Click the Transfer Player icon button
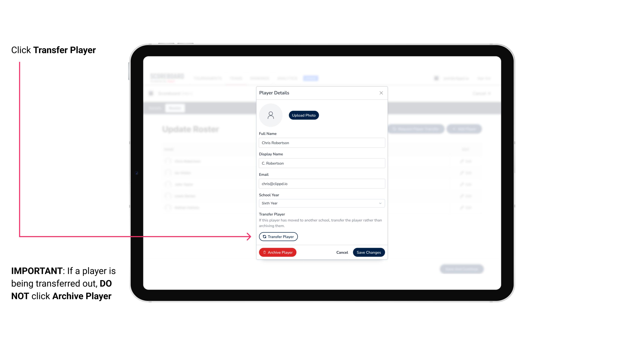Image resolution: width=644 pixels, height=346 pixels. click(x=278, y=237)
